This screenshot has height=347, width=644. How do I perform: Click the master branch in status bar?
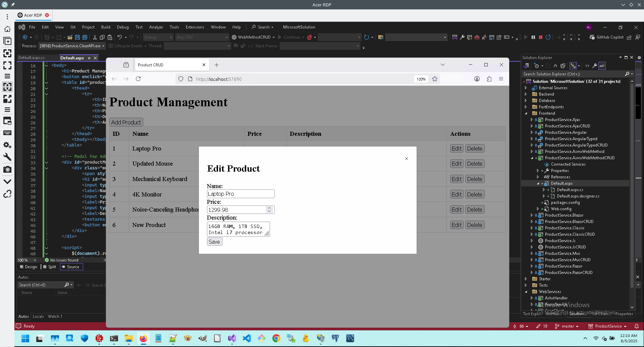point(567,326)
